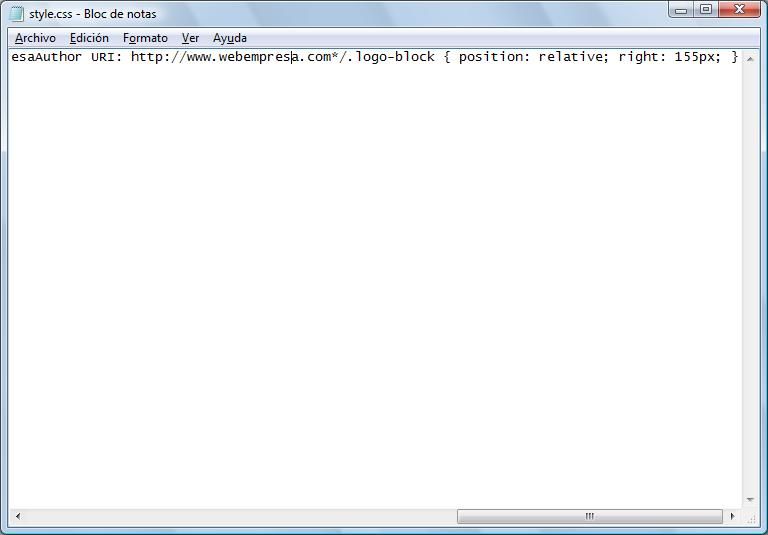Open the Ayuda menu
Image resolution: width=768 pixels, height=535 pixels.
[x=230, y=38]
